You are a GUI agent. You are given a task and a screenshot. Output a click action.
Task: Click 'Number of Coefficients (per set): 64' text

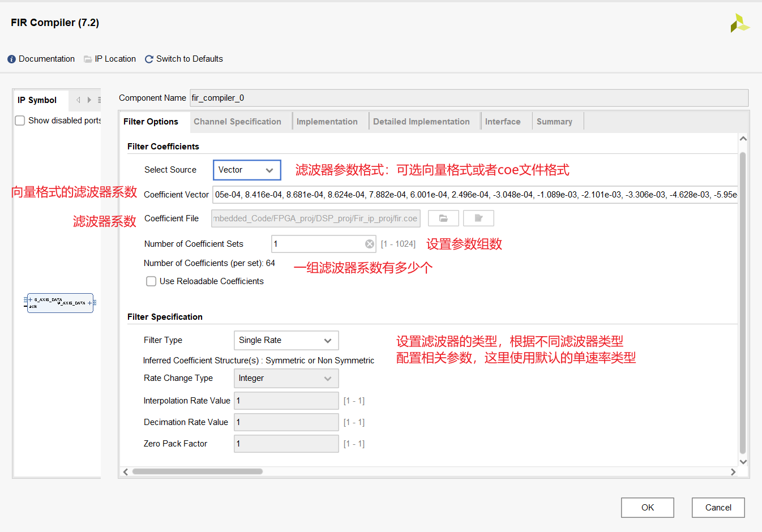point(209,263)
